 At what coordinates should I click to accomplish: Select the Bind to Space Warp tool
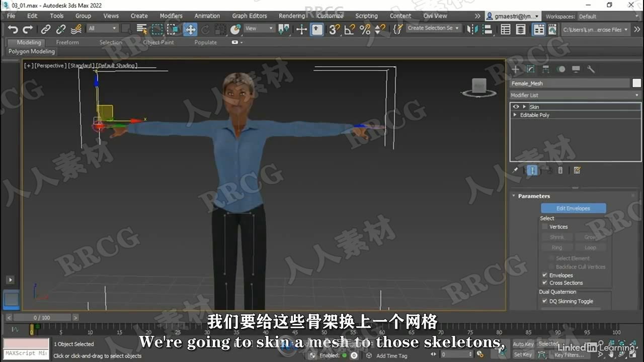76,29
